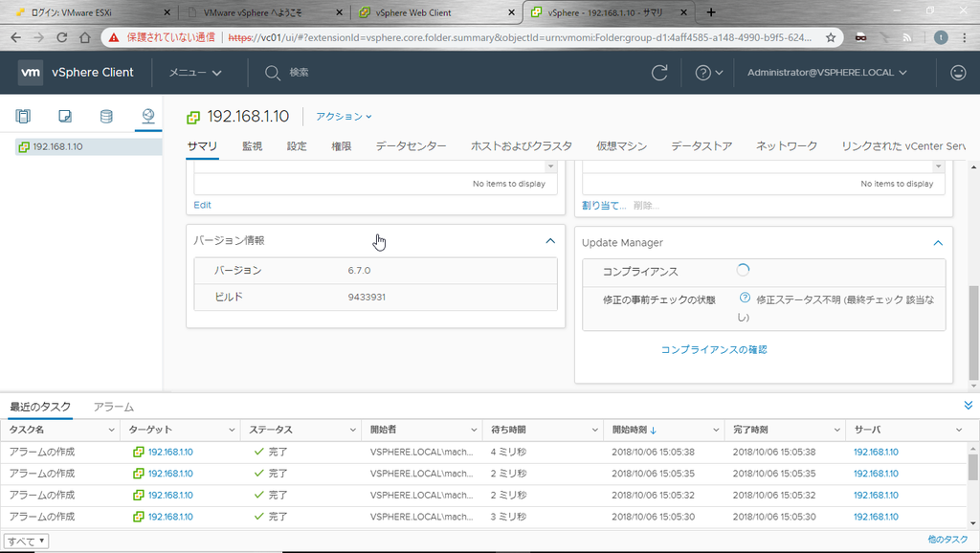Click the feedback smiley face icon

[x=957, y=72]
